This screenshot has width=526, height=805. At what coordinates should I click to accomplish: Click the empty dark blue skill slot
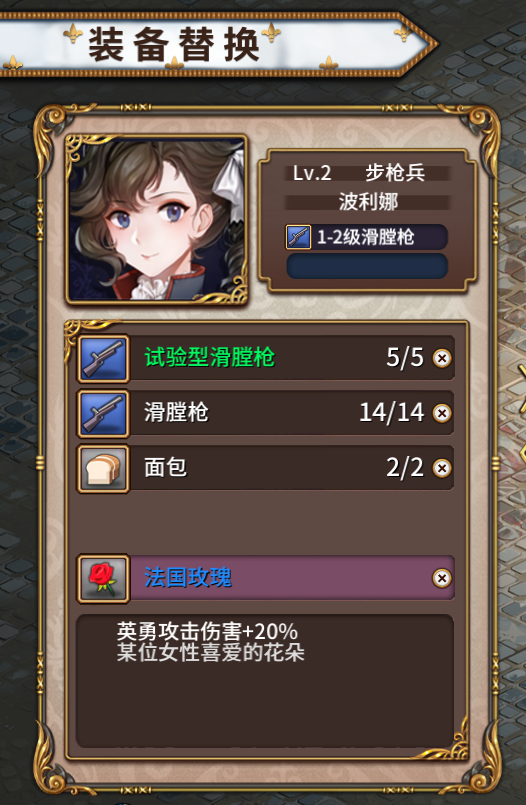tap(367, 266)
